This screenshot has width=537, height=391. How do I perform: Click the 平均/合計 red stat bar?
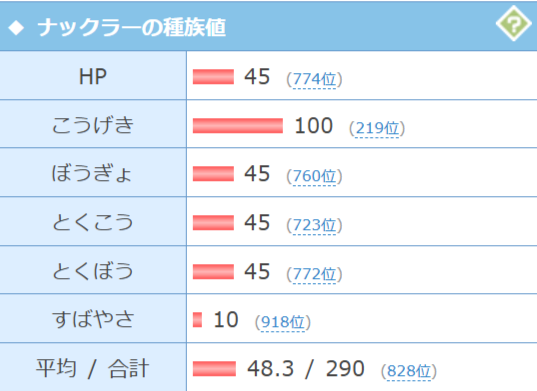(x=214, y=369)
